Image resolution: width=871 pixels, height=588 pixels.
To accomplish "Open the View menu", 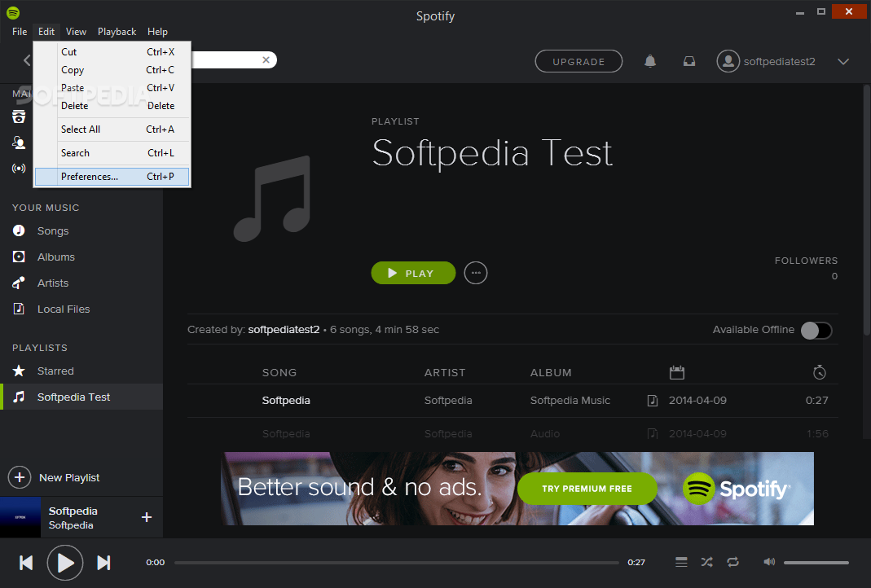I will [76, 32].
